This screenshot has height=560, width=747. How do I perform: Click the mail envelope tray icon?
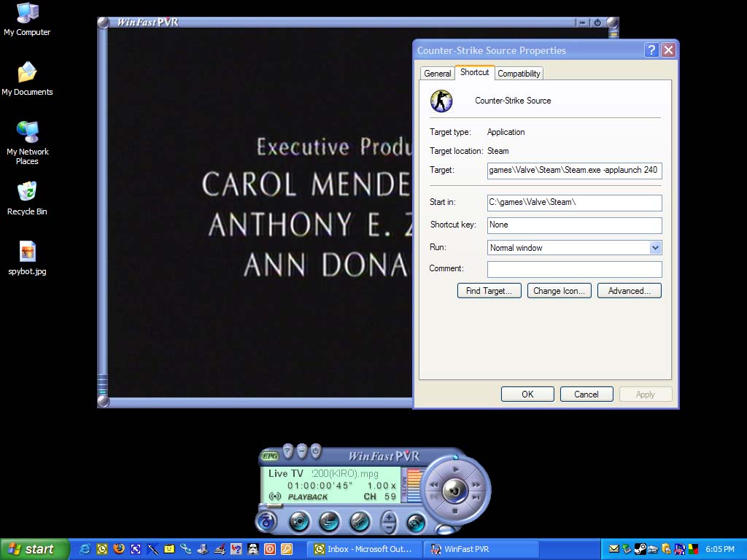click(x=614, y=549)
